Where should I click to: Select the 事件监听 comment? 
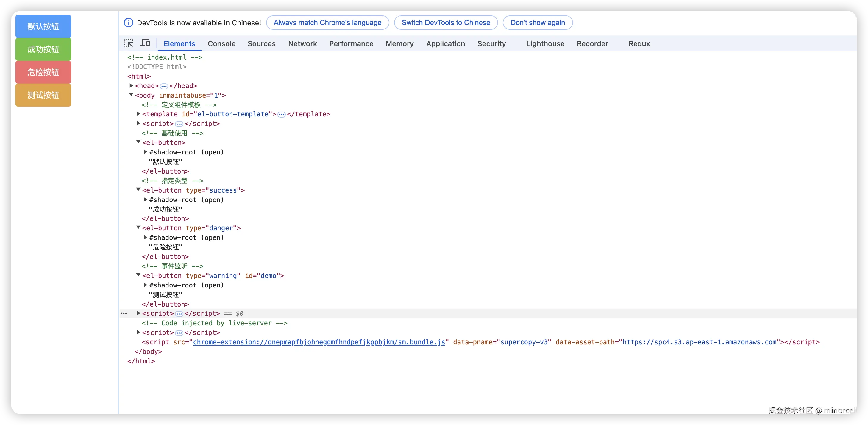tap(172, 266)
